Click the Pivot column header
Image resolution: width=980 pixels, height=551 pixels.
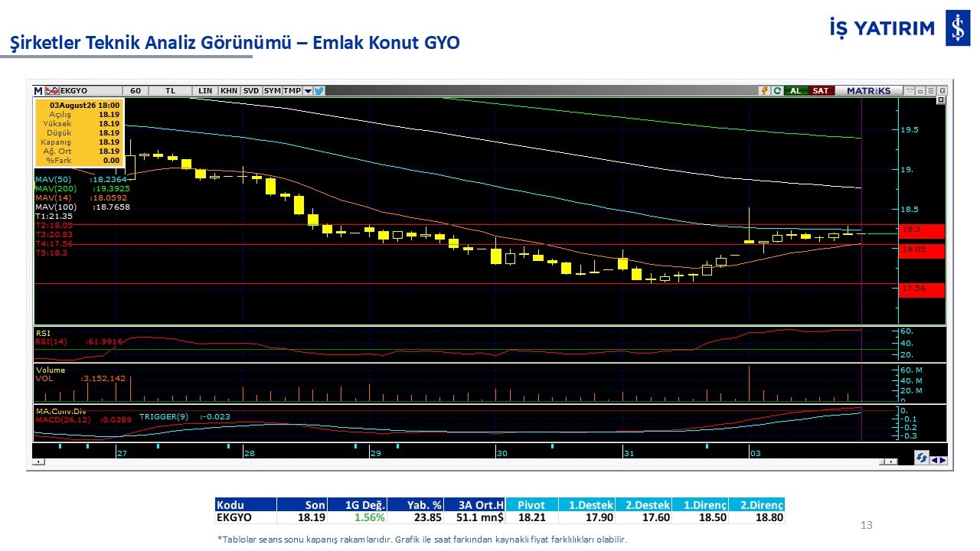point(531,505)
